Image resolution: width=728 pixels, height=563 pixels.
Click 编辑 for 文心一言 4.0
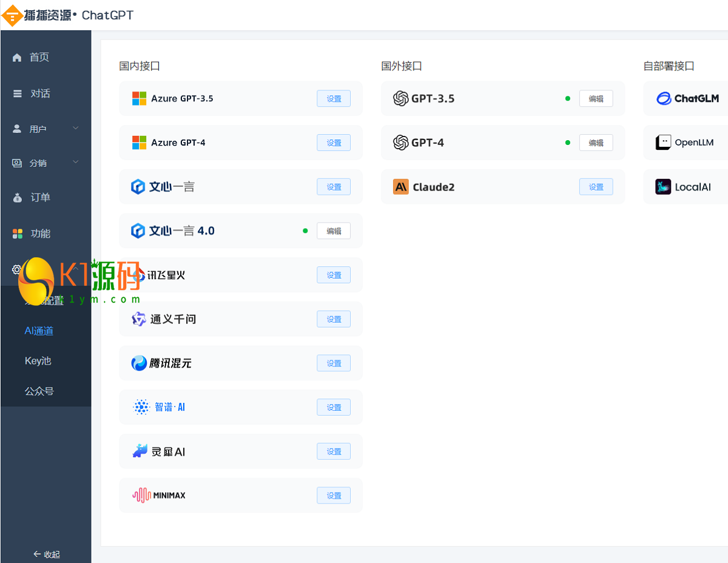(x=334, y=231)
